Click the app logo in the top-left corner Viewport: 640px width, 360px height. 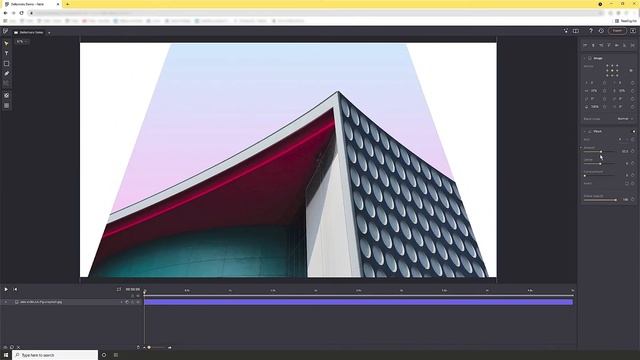tap(5, 31)
